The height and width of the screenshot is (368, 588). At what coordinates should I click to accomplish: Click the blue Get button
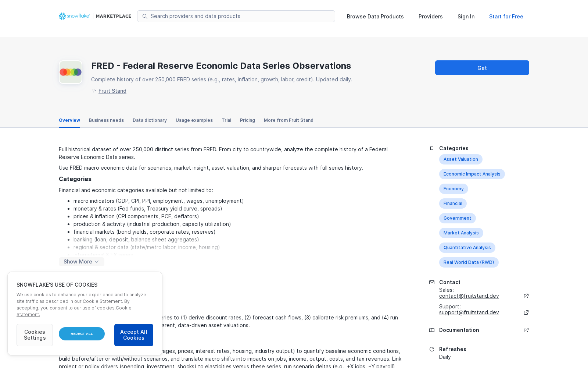(482, 68)
